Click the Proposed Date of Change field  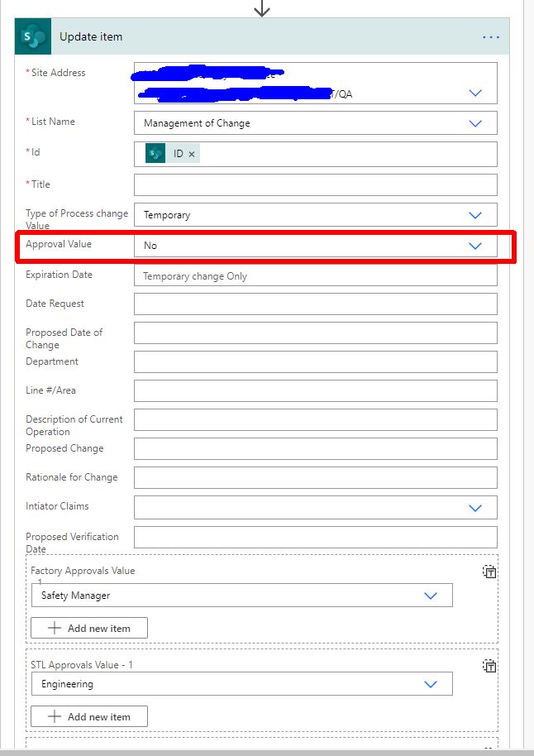pyautogui.click(x=316, y=333)
